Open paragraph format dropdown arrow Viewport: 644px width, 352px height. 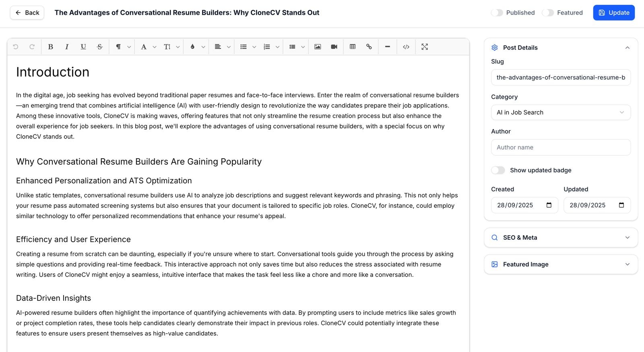(x=129, y=47)
